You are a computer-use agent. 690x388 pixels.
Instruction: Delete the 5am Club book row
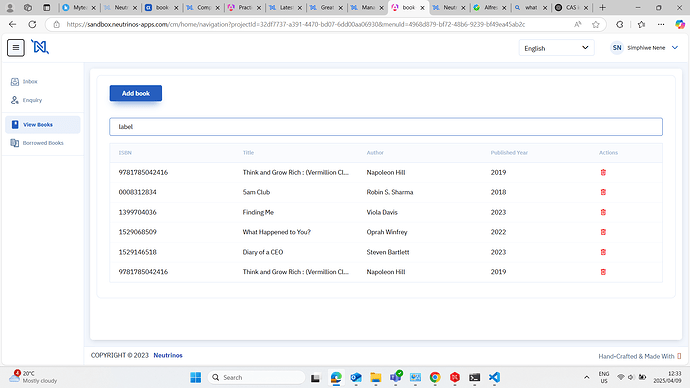(x=603, y=192)
